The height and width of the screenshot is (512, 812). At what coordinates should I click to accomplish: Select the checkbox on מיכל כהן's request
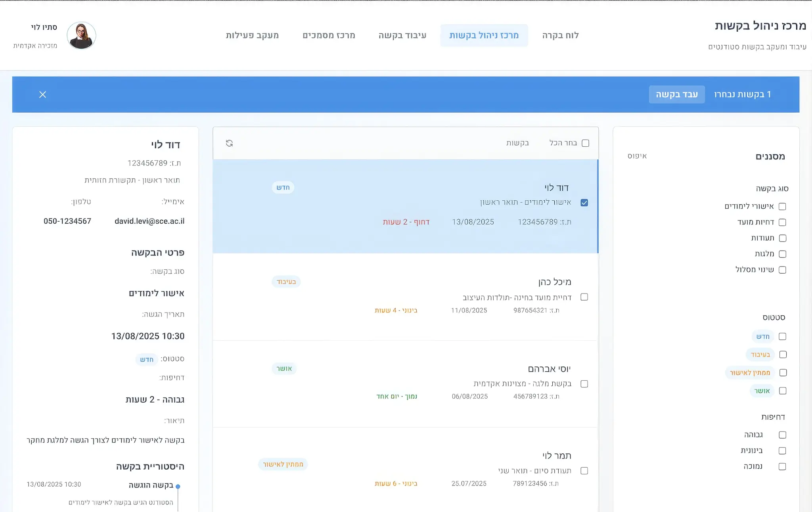coord(584,297)
